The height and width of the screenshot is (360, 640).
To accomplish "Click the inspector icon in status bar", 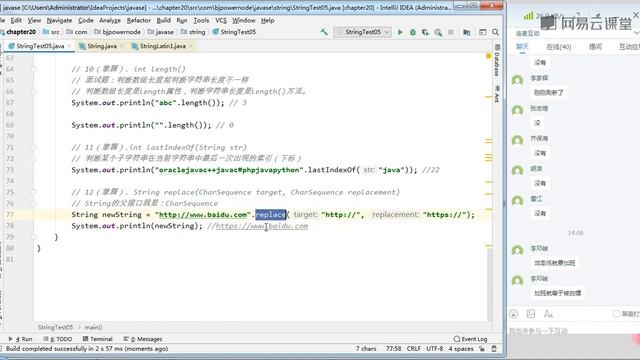I will pyautogui.click(x=494, y=349).
